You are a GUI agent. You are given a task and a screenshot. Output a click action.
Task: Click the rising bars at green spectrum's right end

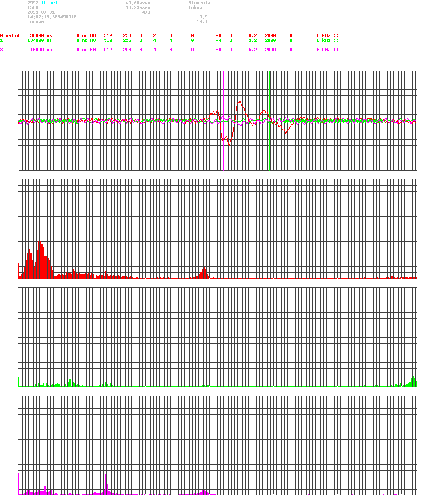coord(412,382)
